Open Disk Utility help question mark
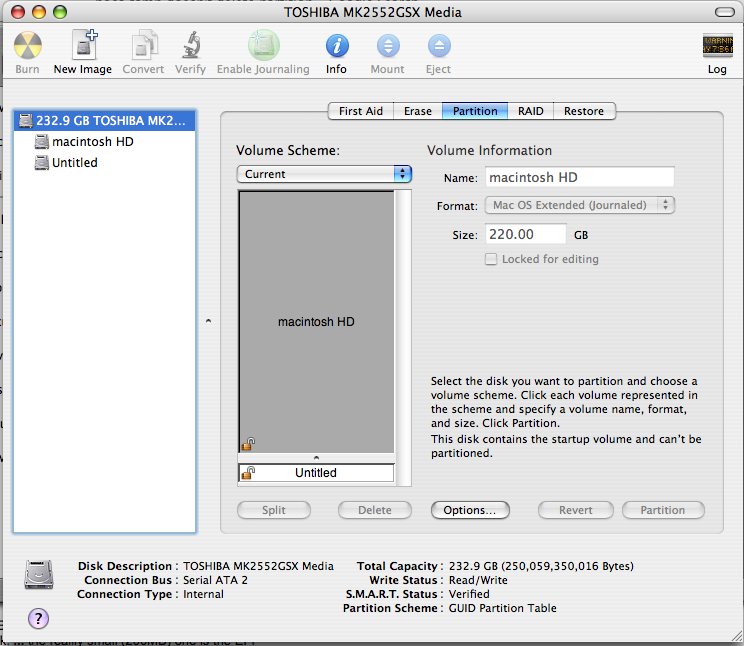 [x=38, y=618]
